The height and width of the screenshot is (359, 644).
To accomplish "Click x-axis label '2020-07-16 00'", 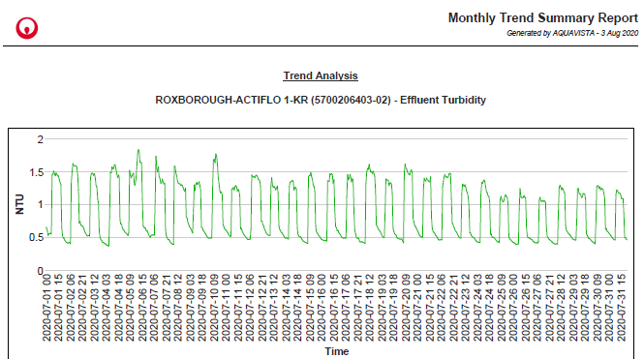I will (x=322, y=308).
